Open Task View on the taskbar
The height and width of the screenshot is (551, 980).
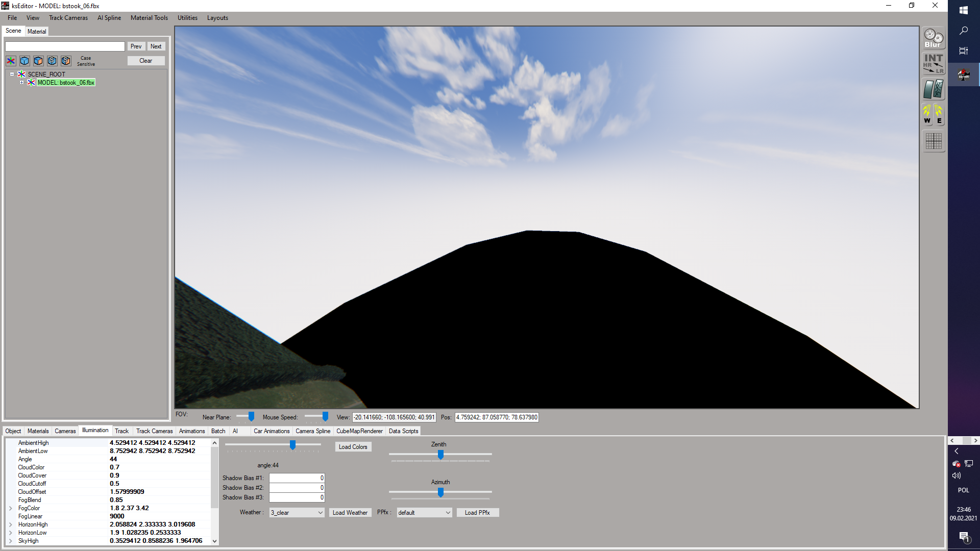click(964, 51)
